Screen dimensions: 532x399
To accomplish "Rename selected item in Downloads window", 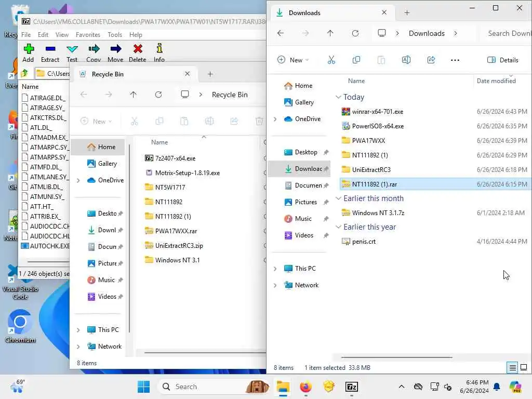I will point(406,60).
